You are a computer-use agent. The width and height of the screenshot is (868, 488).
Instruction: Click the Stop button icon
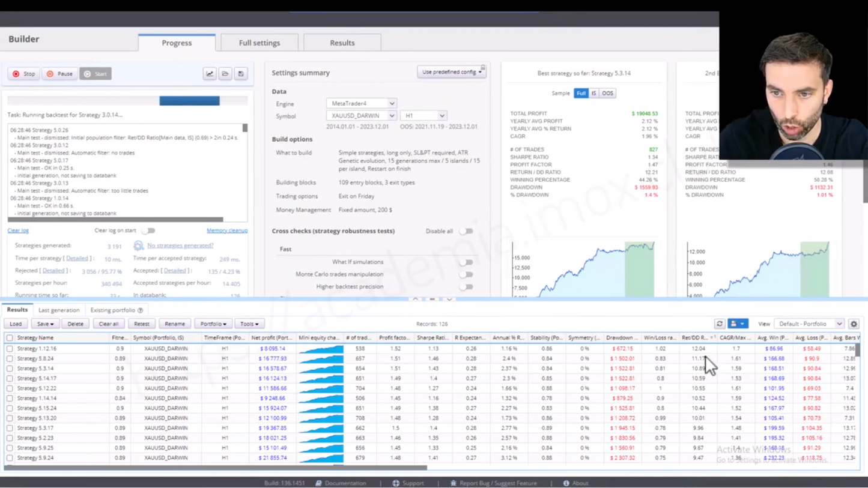point(16,74)
